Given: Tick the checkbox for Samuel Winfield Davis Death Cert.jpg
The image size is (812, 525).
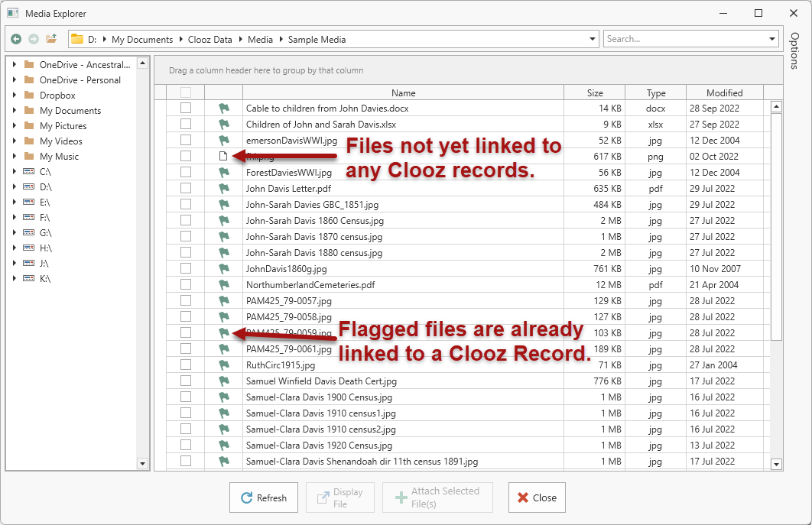Looking at the screenshot, I should click(x=186, y=381).
